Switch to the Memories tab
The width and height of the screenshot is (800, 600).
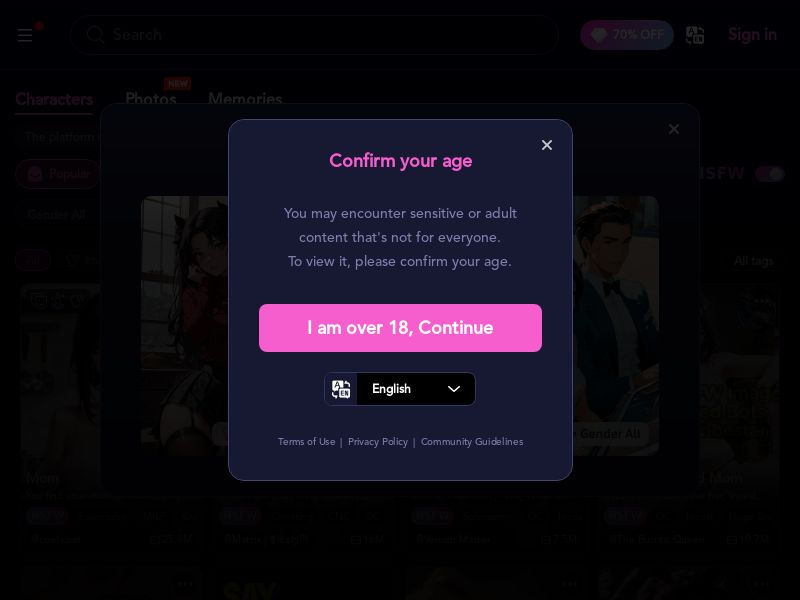[x=245, y=98]
